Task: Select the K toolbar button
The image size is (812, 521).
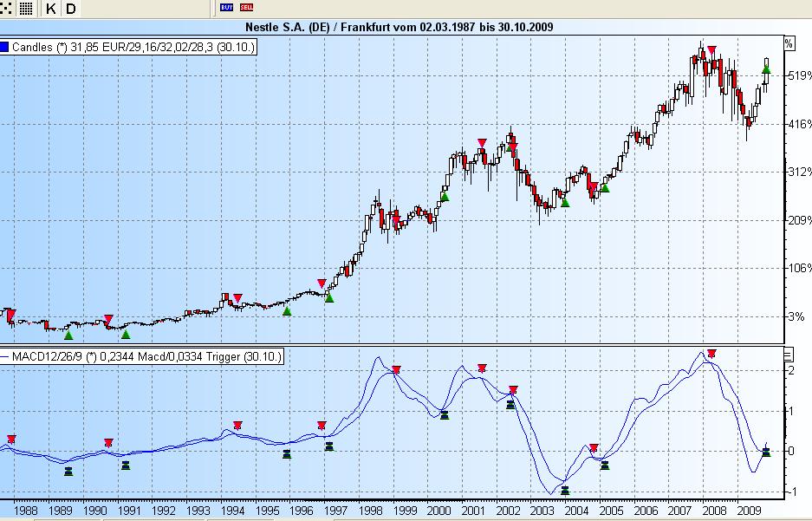Action: (x=51, y=8)
